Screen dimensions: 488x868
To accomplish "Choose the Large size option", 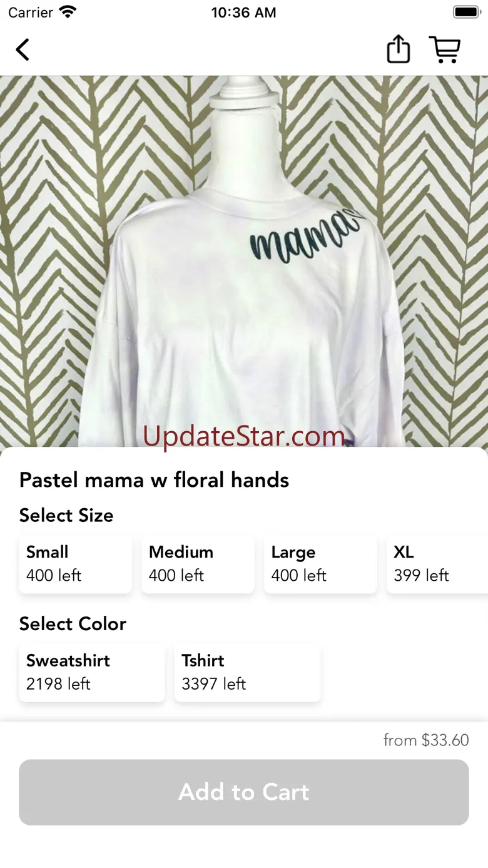I will [x=321, y=564].
